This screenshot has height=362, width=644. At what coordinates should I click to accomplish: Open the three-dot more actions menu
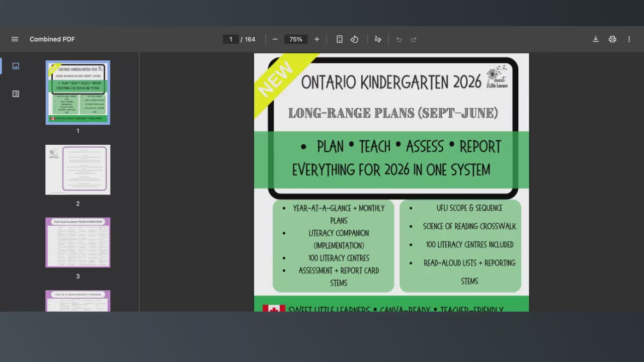629,39
